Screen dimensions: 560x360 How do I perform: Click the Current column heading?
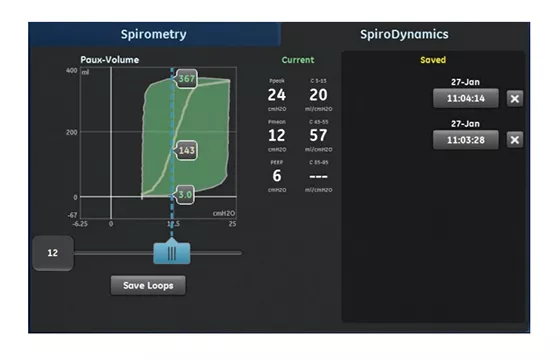pyautogui.click(x=298, y=60)
